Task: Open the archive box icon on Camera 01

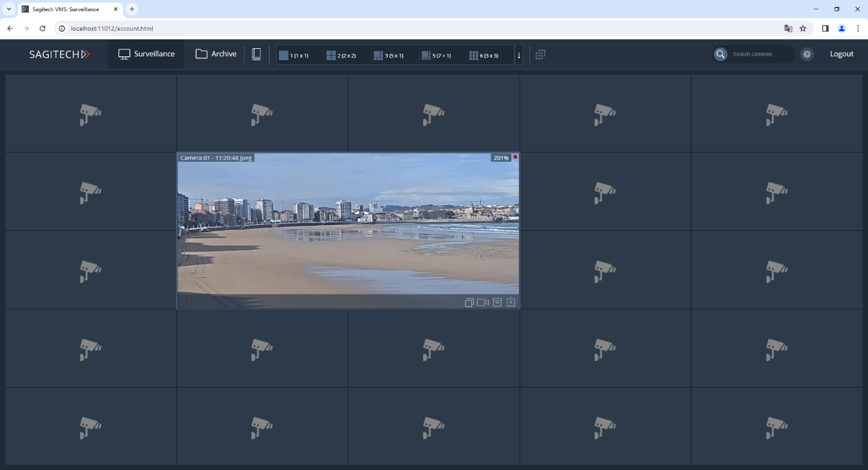Action: 497,303
